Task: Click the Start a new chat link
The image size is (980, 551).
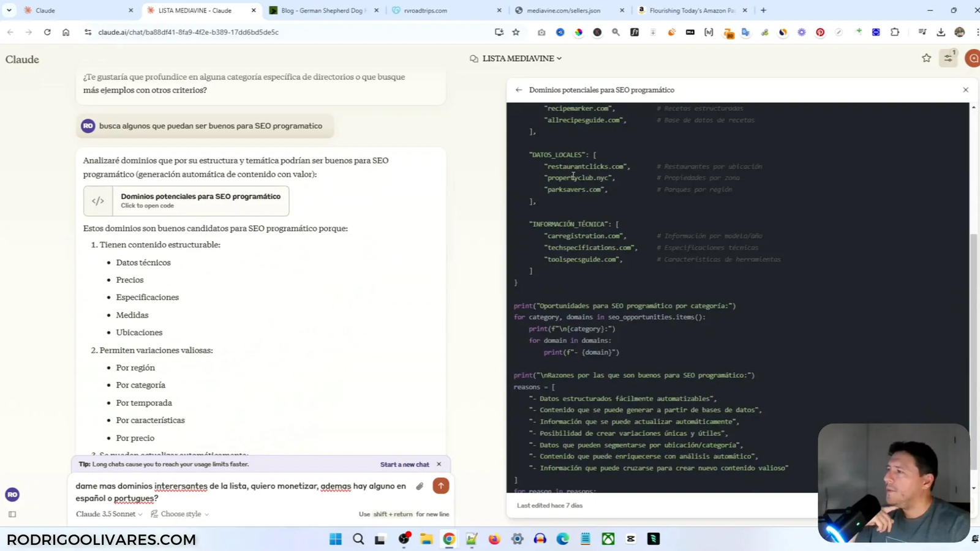Action: (404, 464)
